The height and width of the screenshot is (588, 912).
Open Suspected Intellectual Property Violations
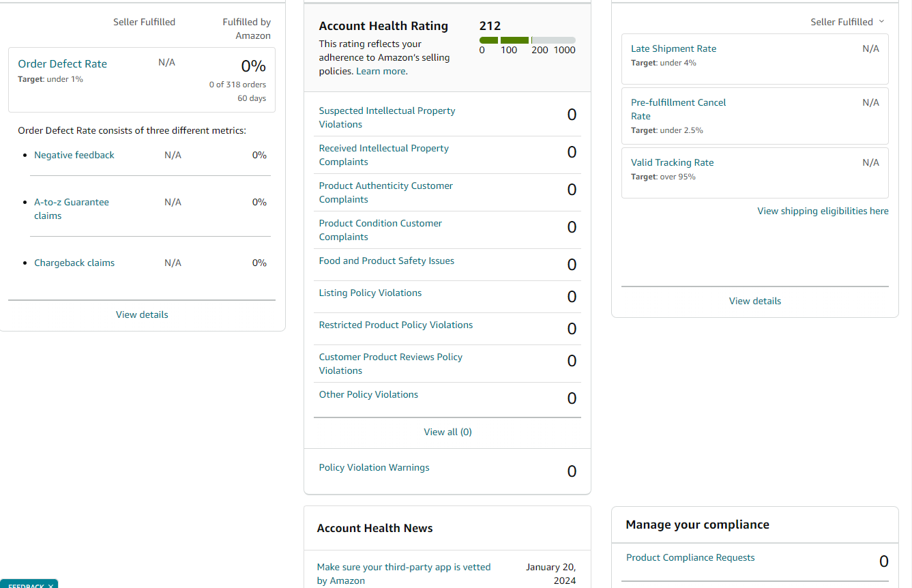coord(387,117)
